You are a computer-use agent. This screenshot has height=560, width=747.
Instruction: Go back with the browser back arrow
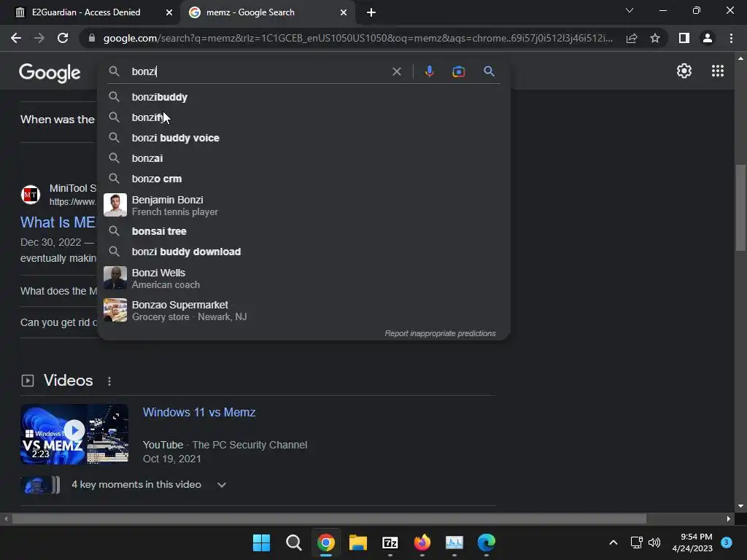tap(16, 38)
